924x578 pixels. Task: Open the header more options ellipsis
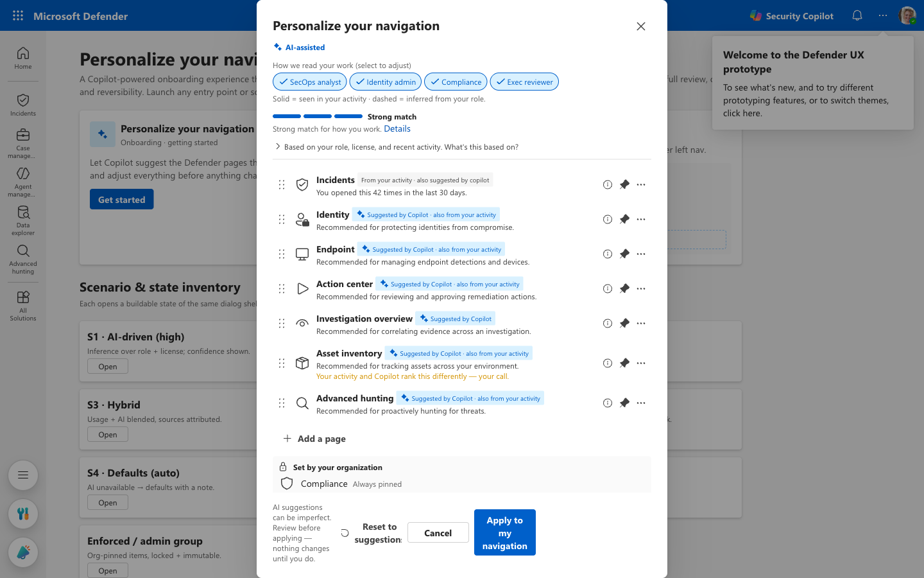[883, 15]
